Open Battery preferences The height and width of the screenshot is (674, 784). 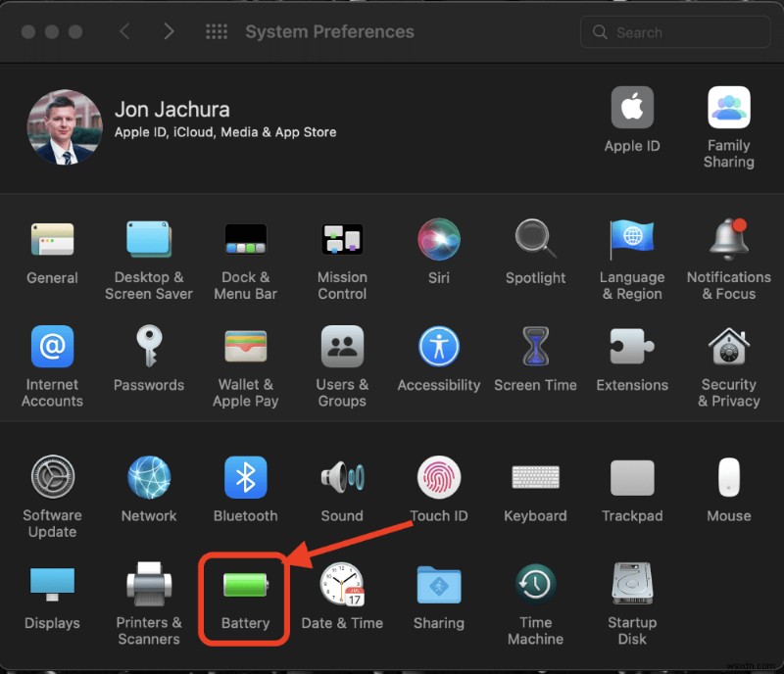pyautogui.click(x=244, y=588)
